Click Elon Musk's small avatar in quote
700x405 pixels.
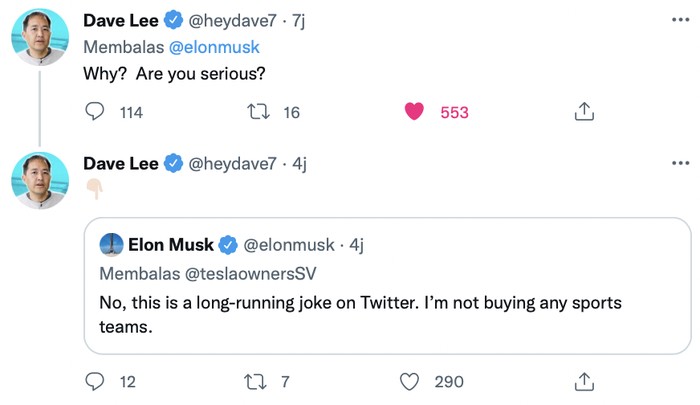[111, 244]
